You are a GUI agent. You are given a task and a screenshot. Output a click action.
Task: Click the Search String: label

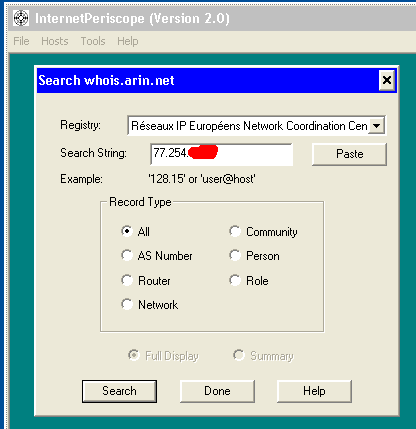tap(93, 153)
